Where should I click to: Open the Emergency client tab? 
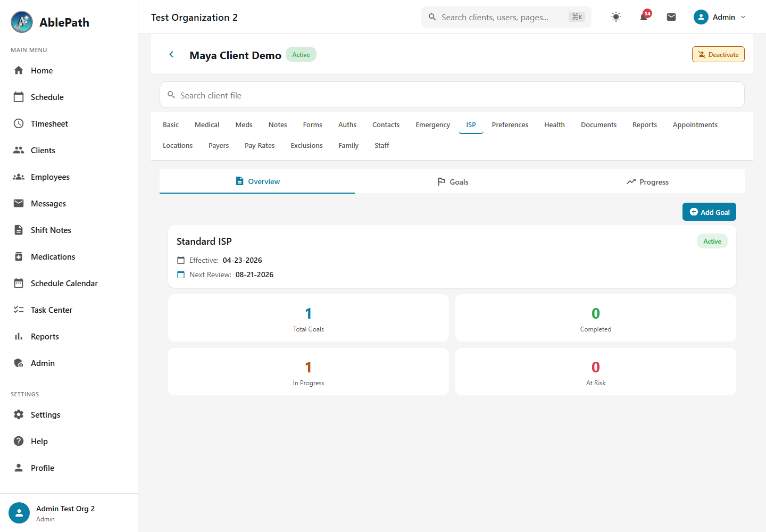tap(433, 124)
